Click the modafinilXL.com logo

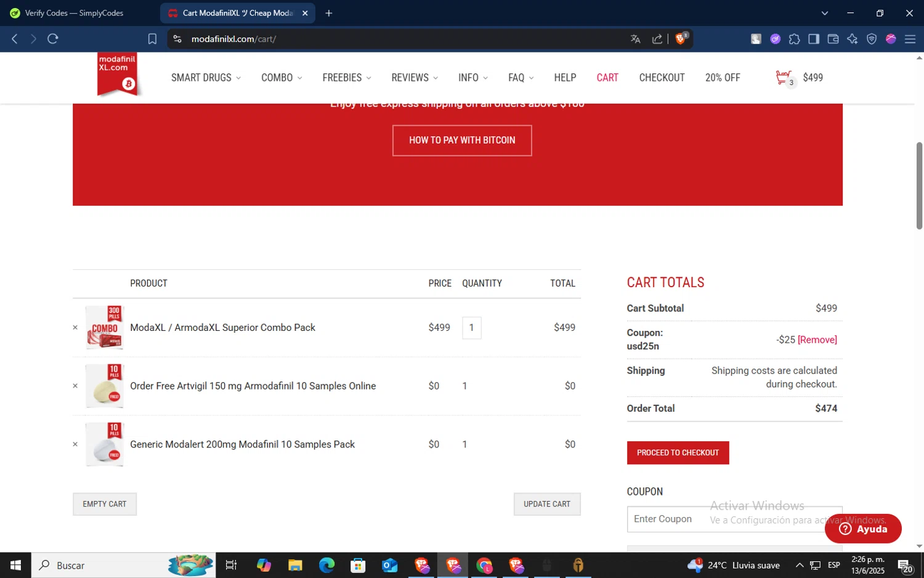(118, 75)
